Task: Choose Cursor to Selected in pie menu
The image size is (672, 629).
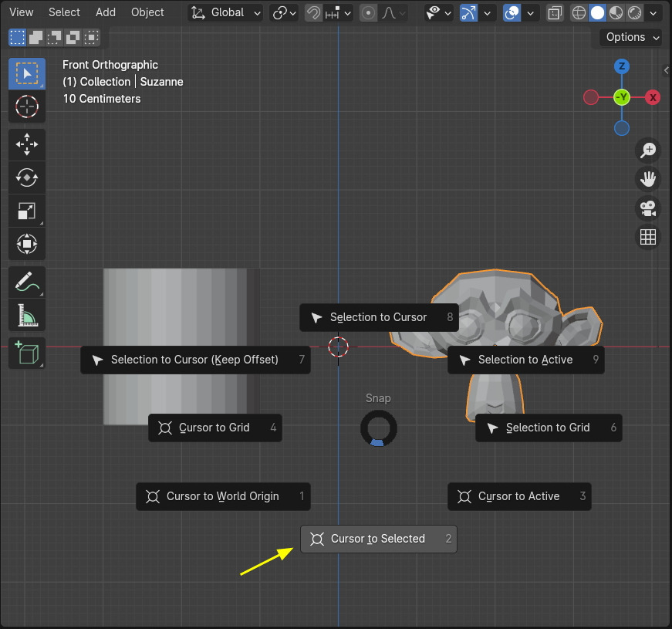Action: [x=379, y=539]
